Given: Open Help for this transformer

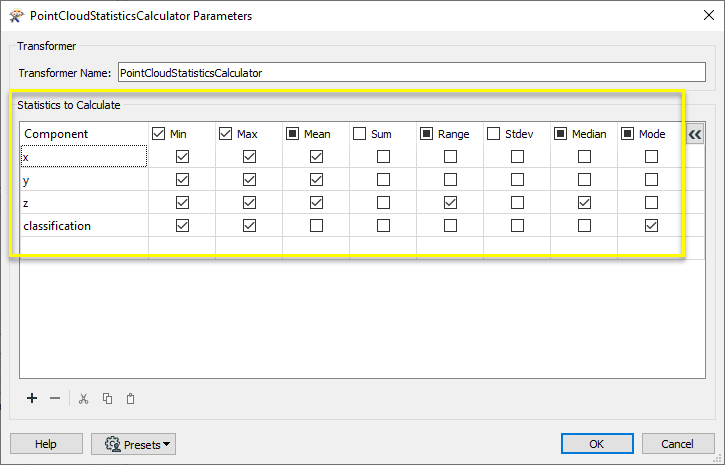Looking at the screenshot, I should 46,444.
